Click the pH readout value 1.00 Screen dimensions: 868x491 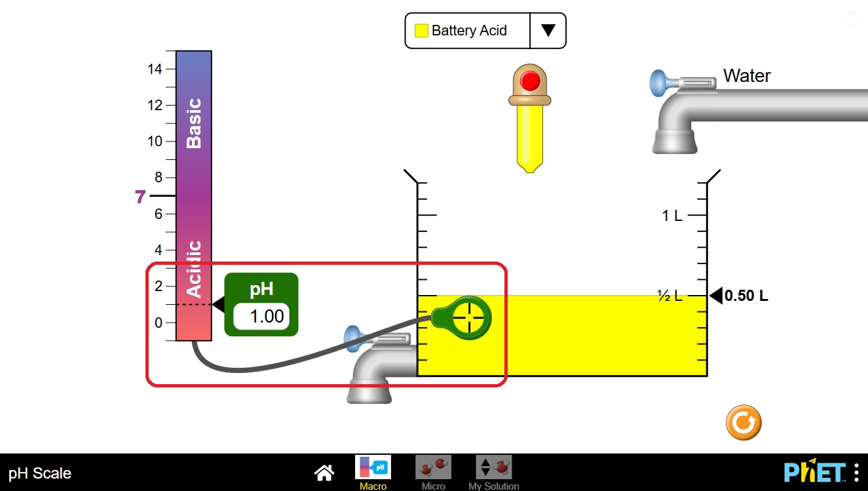tap(262, 317)
